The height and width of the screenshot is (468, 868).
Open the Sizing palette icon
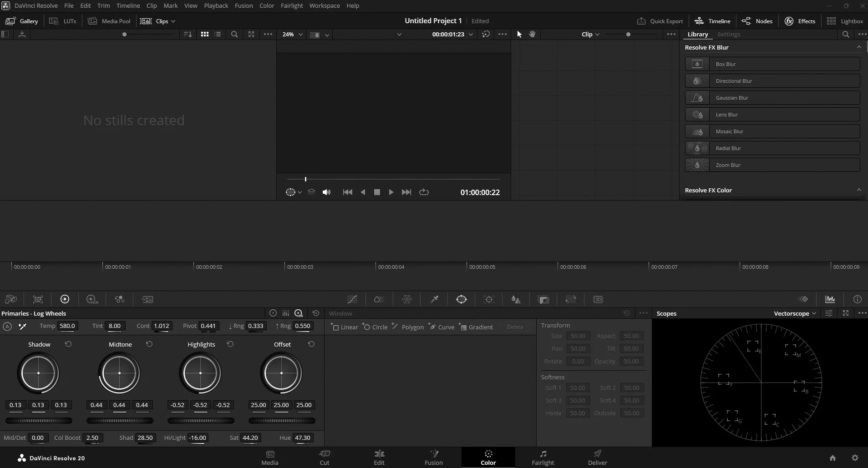(x=571, y=299)
